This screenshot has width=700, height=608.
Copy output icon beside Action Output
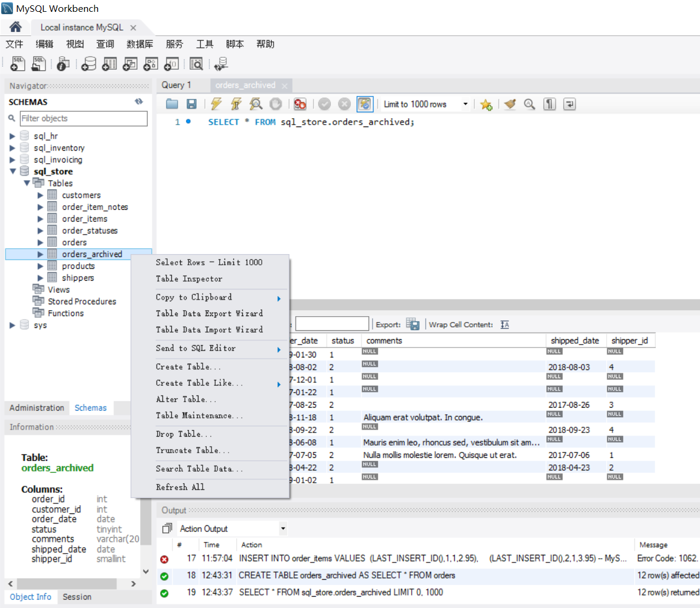[167, 529]
